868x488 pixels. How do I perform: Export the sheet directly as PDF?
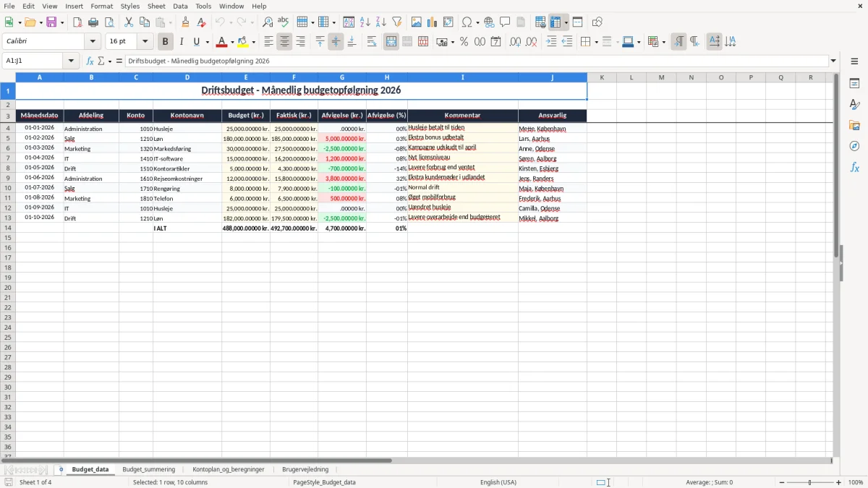pyautogui.click(x=77, y=22)
